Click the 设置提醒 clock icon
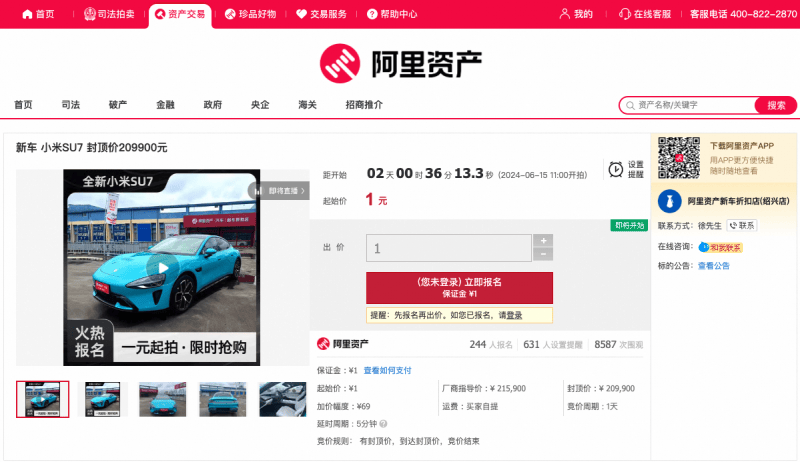Viewport: 800px width, 462px height. point(615,169)
